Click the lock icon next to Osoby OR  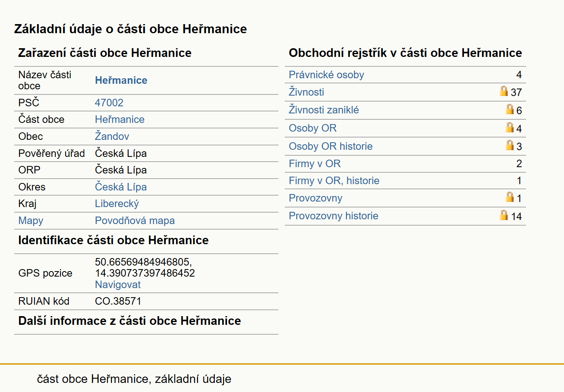(510, 127)
